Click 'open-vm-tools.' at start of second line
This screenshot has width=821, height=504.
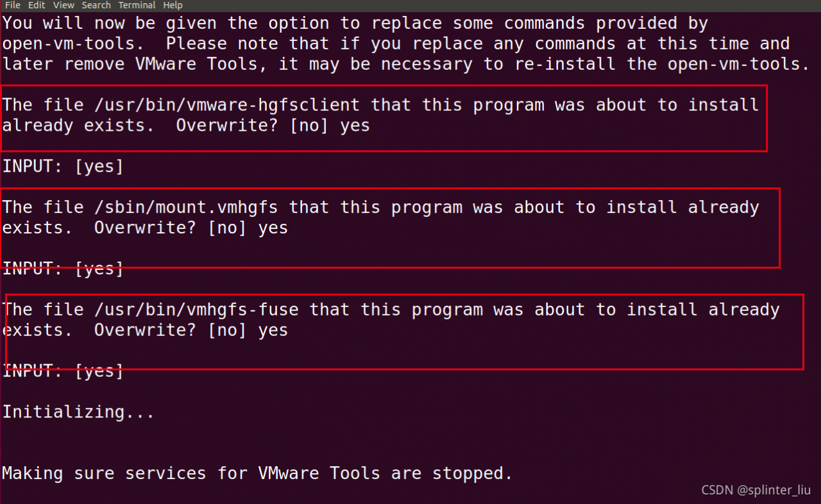tap(73, 44)
